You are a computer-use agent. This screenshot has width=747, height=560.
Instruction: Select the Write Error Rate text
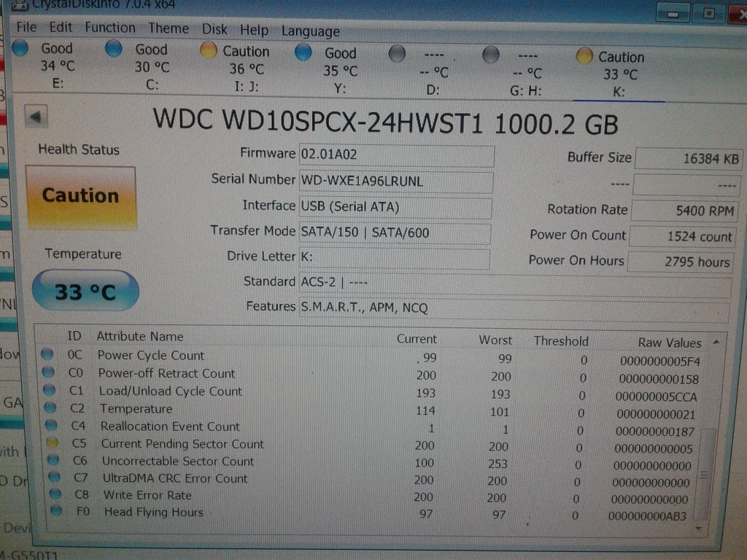[147, 495]
